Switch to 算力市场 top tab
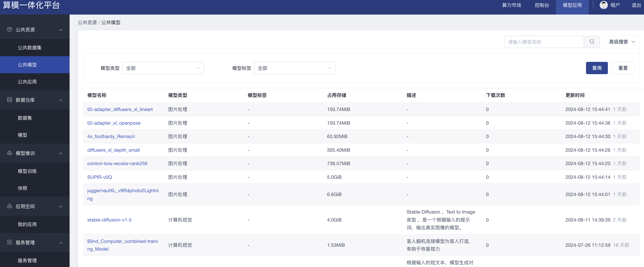This screenshot has width=644, height=267. pos(511,5)
